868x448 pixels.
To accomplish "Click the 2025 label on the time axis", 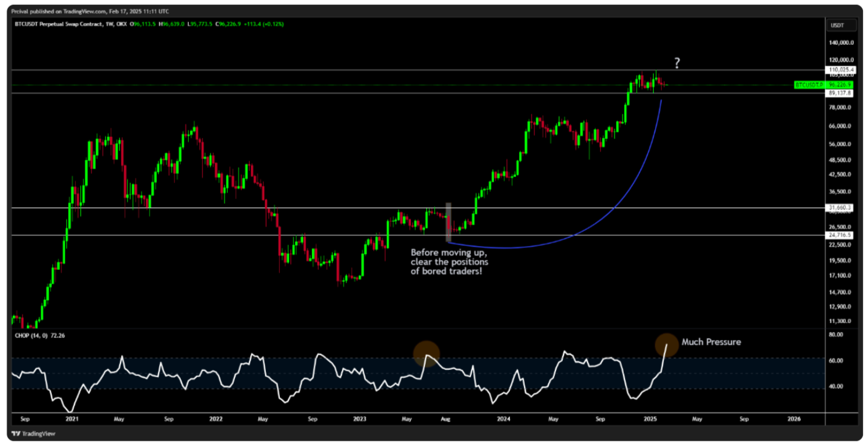I will click(x=651, y=417).
